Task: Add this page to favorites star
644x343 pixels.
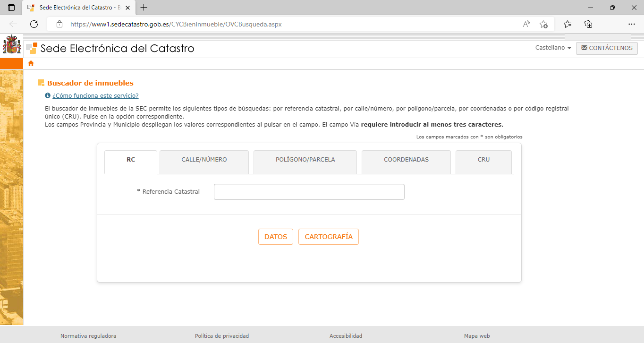Action: pos(543,24)
